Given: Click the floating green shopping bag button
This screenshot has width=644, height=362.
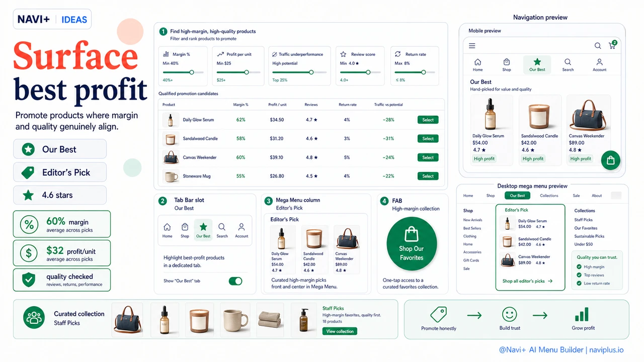Looking at the screenshot, I should pos(610,160).
